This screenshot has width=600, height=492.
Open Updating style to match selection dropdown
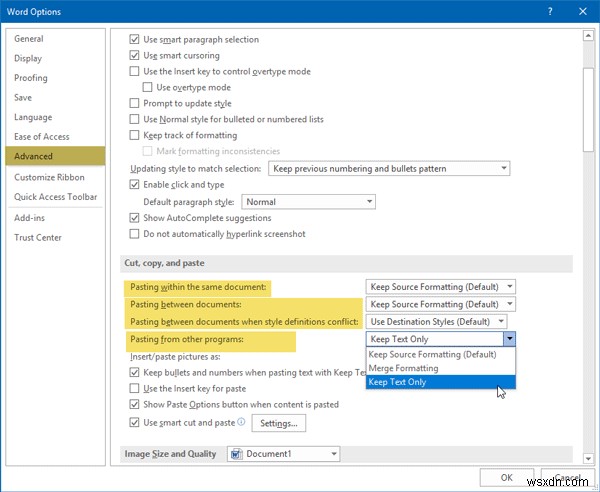tap(389, 169)
